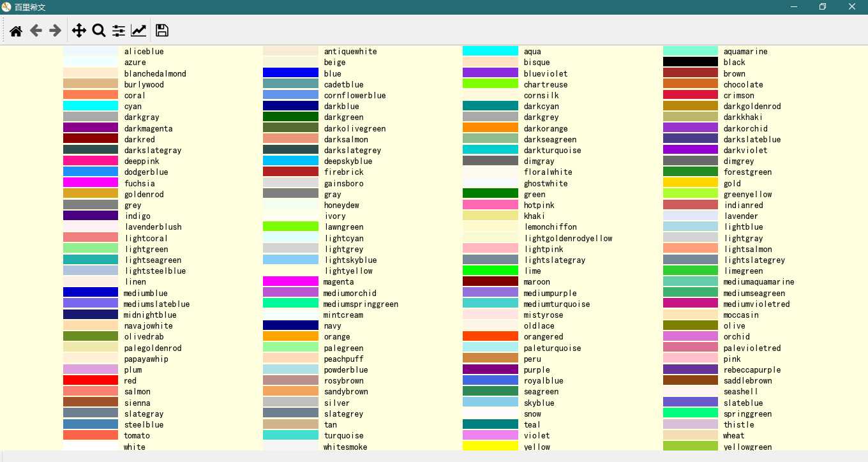Click the 'palevioletred' label
Image resolution: width=868 pixels, height=462 pixels.
click(x=752, y=348)
